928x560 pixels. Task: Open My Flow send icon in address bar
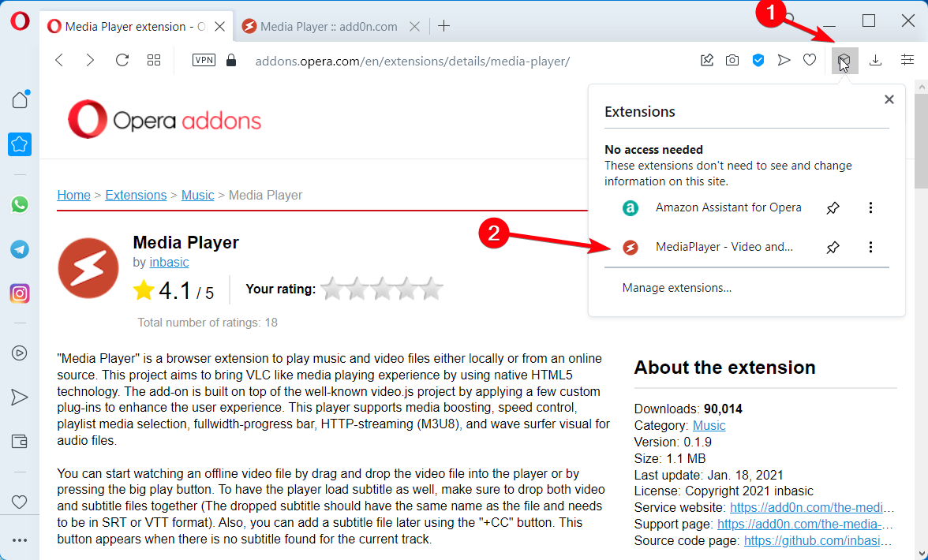pyautogui.click(x=784, y=60)
